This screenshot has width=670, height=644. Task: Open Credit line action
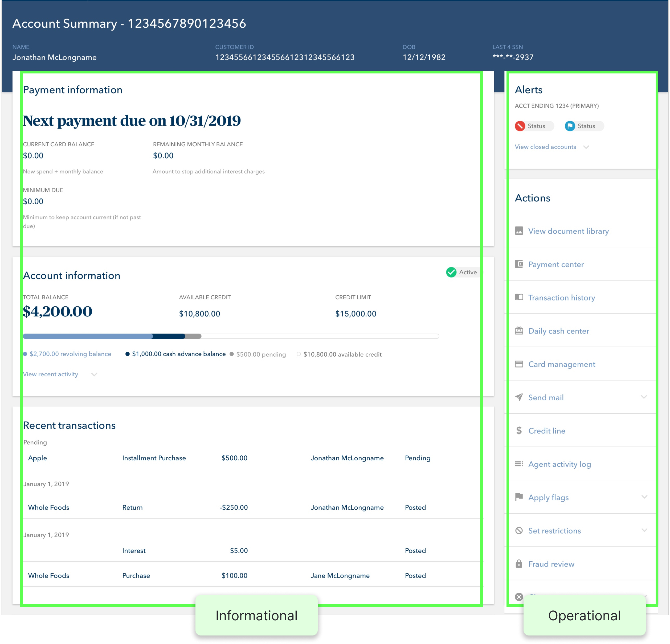(547, 431)
